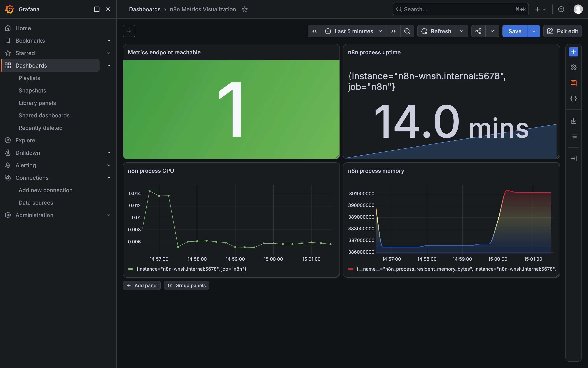588x368 pixels.
Task: Open Administration in sidebar
Action: pos(34,215)
